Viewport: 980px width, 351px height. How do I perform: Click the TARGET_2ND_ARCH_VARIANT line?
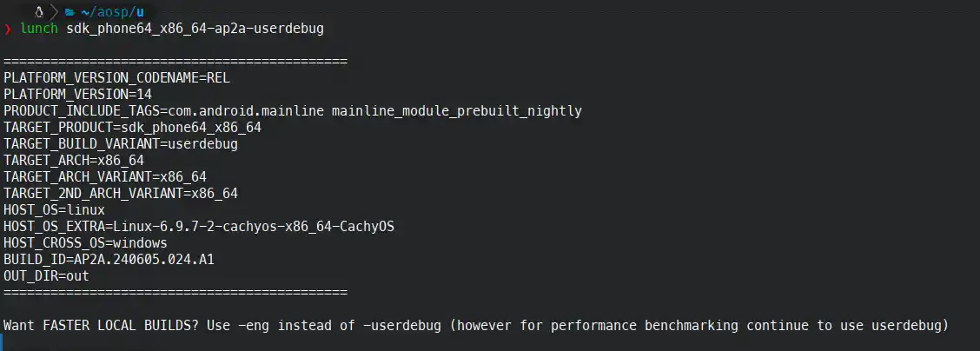[121, 193]
